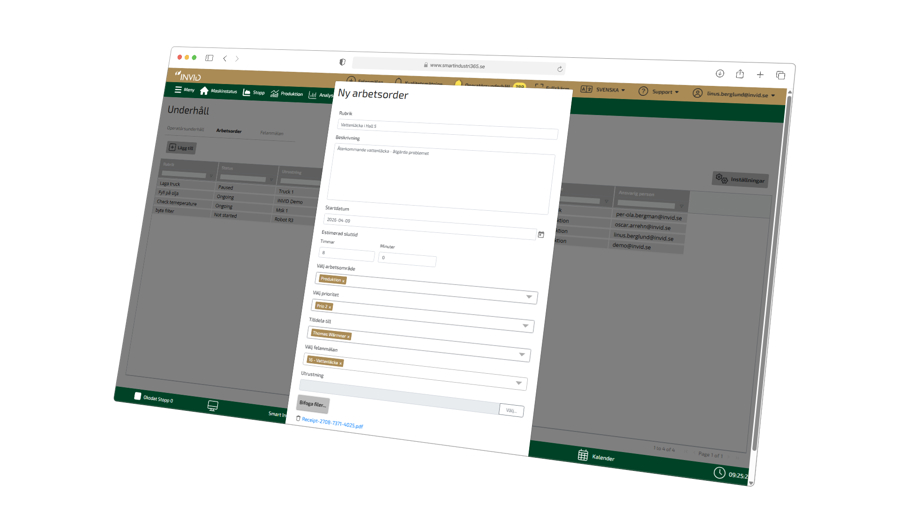Image resolution: width=900 pixels, height=506 pixels.
Task: Click the Bifoga filer button
Action: (x=313, y=404)
